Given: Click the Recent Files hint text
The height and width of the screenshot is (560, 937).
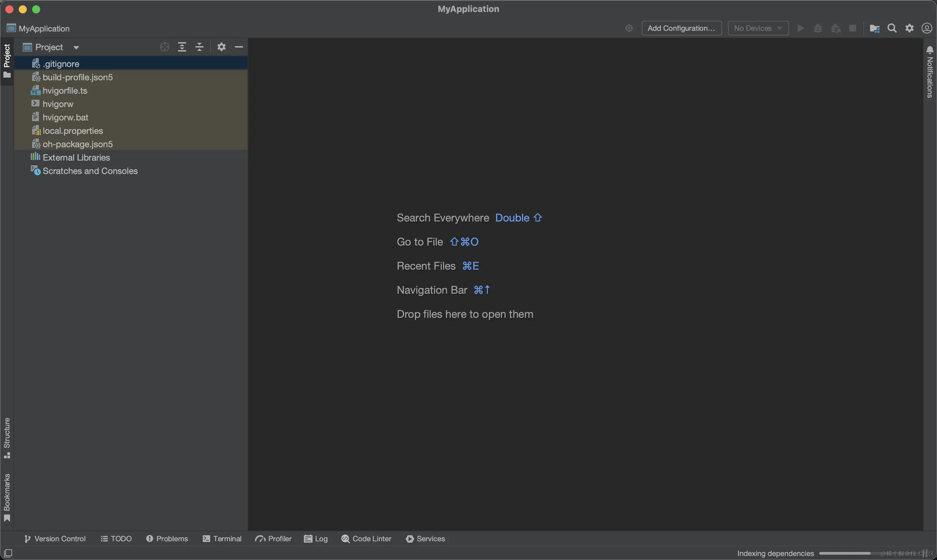Looking at the screenshot, I should pos(426,266).
